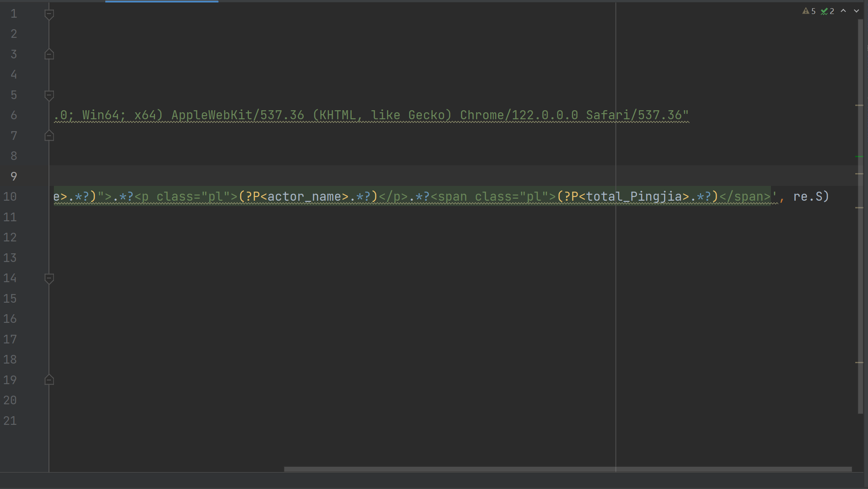Open the warnings indicator showing 5

tap(809, 11)
